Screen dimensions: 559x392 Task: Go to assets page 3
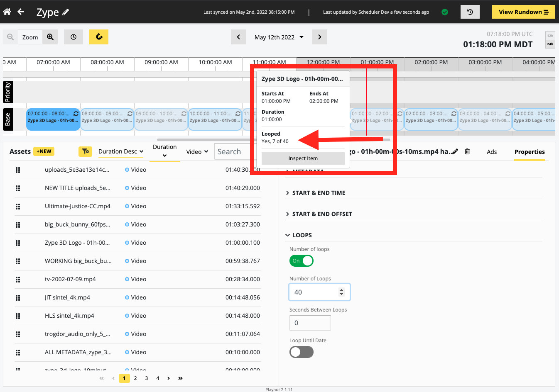click(147, 378)
